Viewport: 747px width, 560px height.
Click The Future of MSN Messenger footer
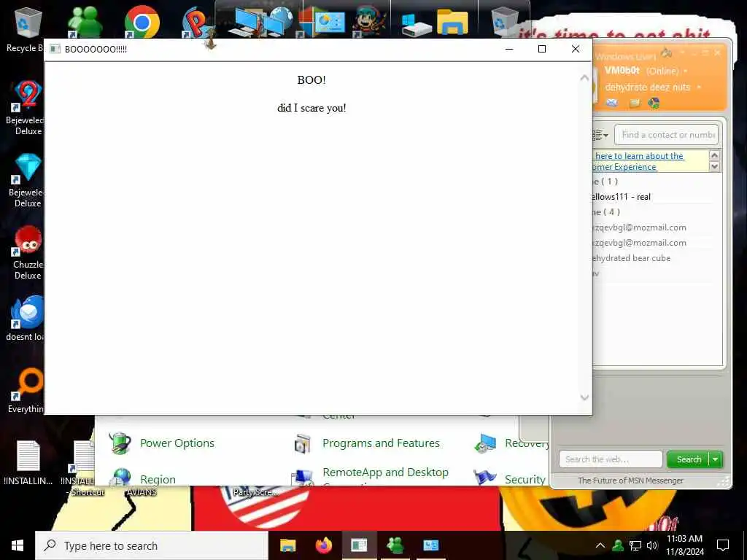(x=630, y=481)
